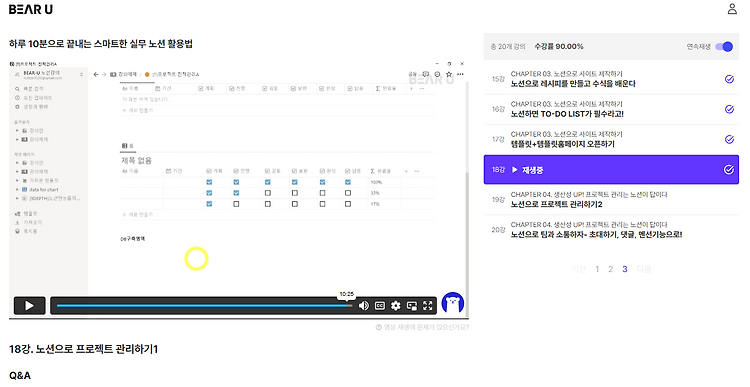Open lecture 노션으로 팀과 소통하자- 초대하기

596,234
